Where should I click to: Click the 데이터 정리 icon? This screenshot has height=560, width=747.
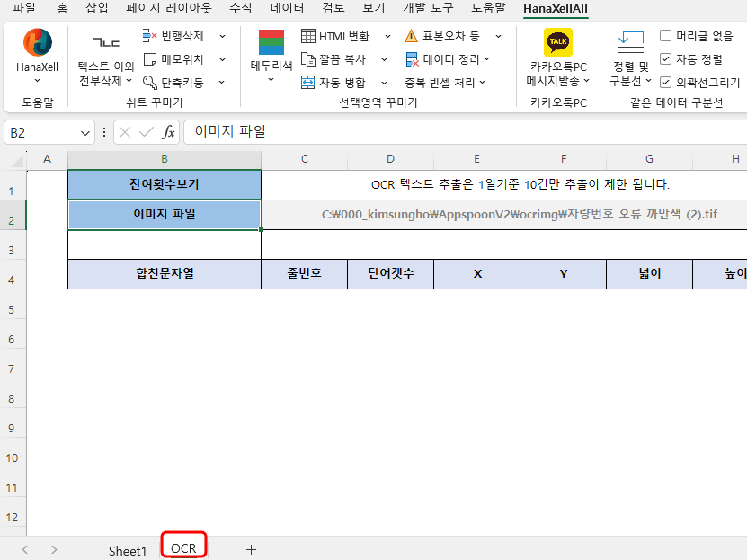click(412, 59)
